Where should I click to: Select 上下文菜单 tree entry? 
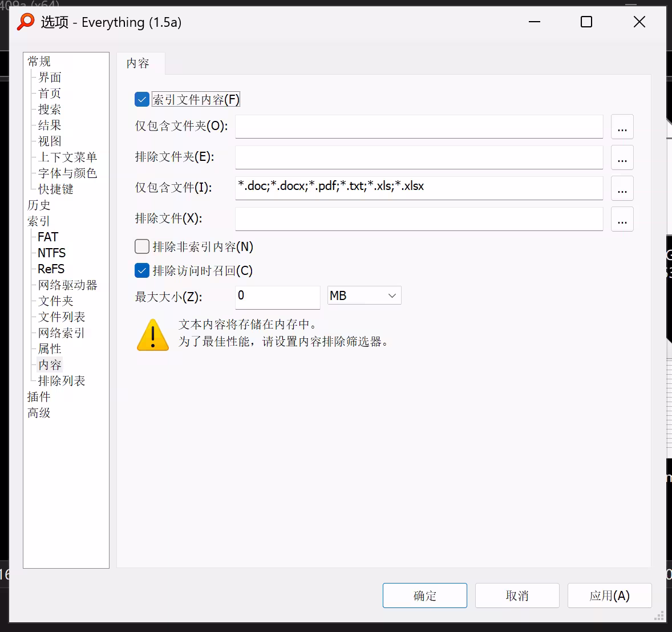click(68, 157)
